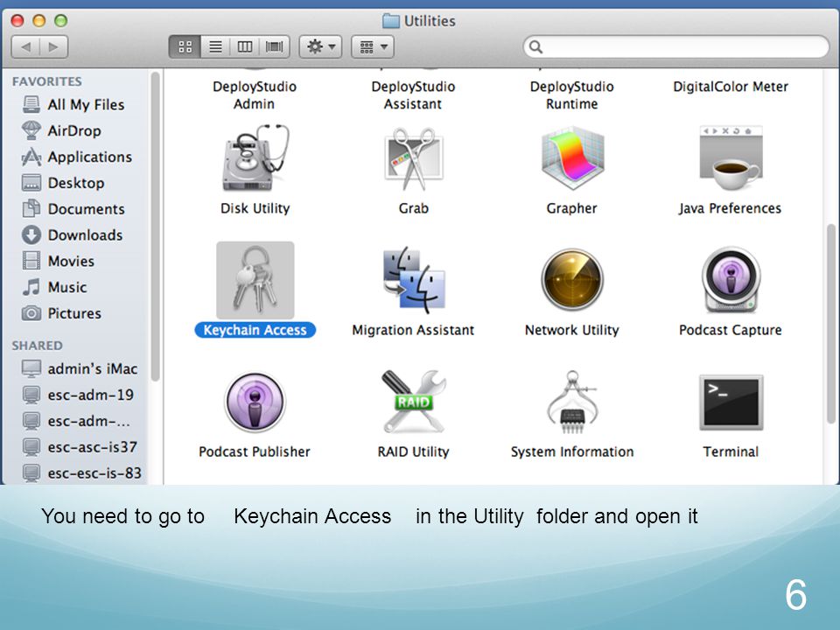Open the item arrangement dropdown
The height and width of the screenshot is (630, 840).
pos(373,47)
